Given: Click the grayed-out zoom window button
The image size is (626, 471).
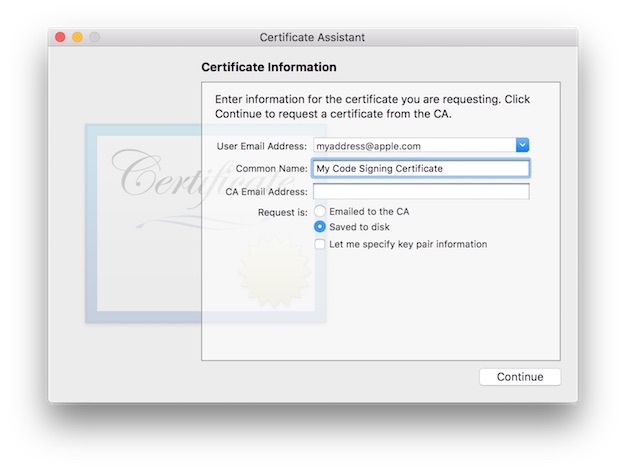Looking at the screenshot, I should click(95, 37).
